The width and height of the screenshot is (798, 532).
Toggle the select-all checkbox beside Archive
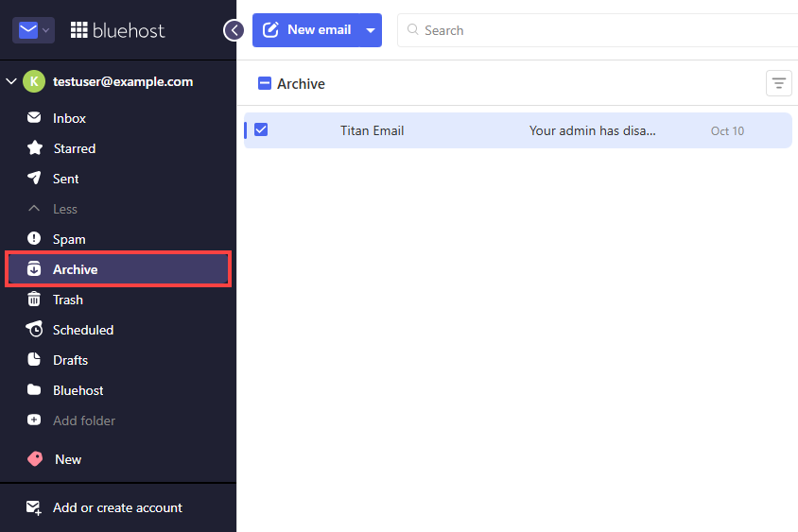[x=265, y=83]
